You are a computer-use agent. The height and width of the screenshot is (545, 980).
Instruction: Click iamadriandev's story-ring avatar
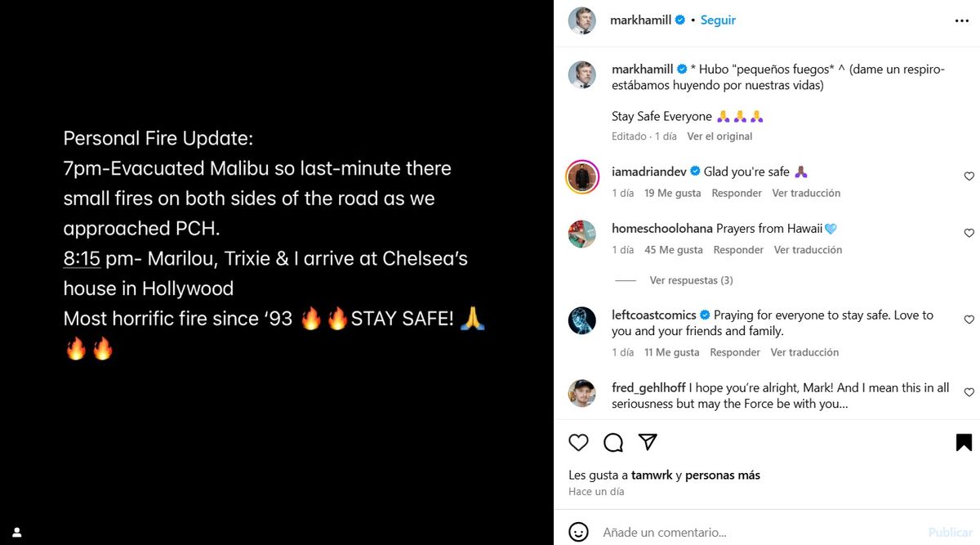coord(582,177)
